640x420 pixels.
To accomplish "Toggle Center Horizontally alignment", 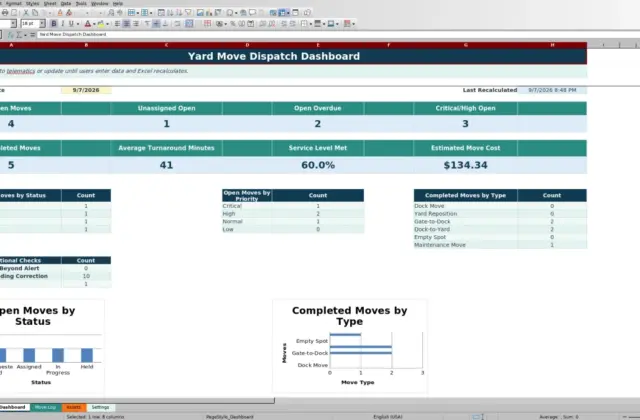I will click(x=127, y=24).
